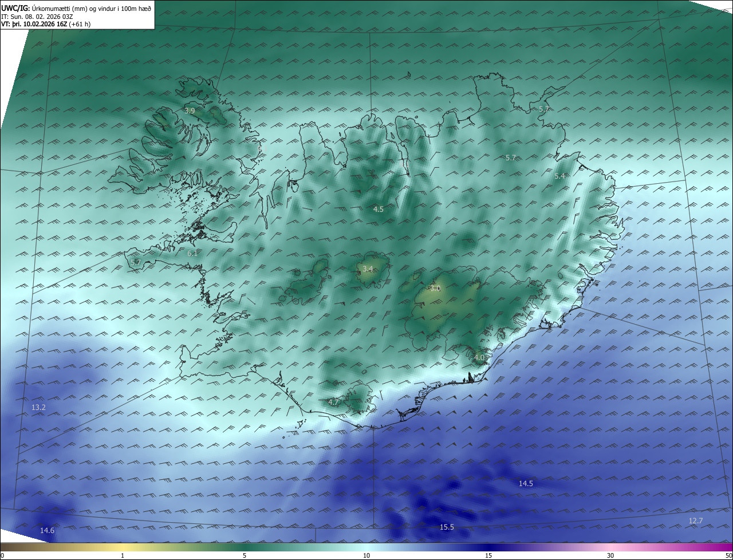Click the ocean value label 12.7
Screen dimensions: 733x560
695,520
